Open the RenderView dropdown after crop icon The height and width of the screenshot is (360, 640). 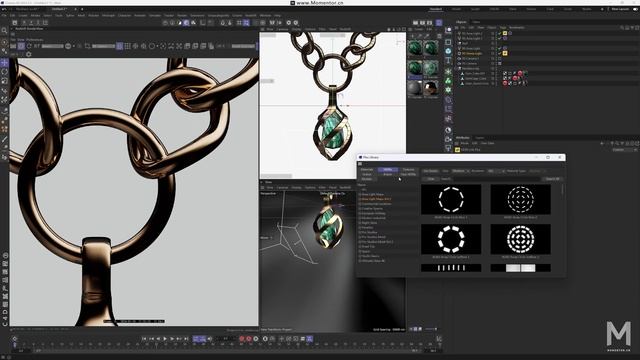point(104,46)
